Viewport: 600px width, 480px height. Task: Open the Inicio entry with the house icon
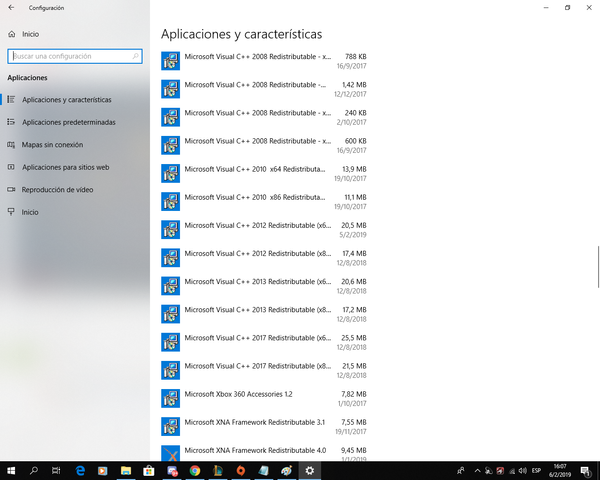click(23, 34)
